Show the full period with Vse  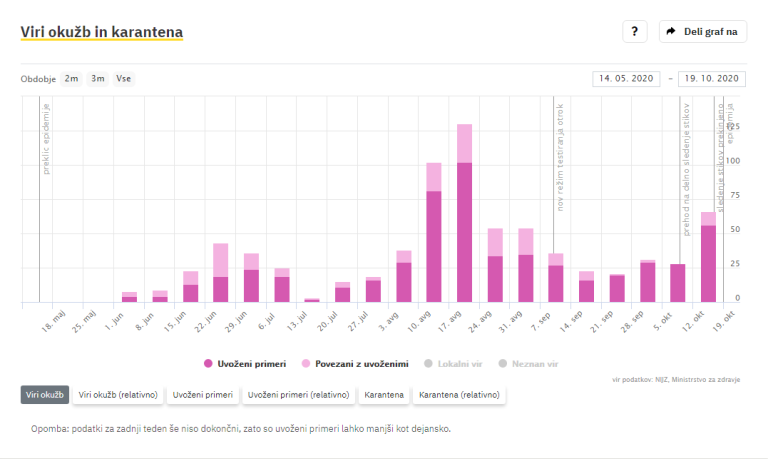click(124, 78)
